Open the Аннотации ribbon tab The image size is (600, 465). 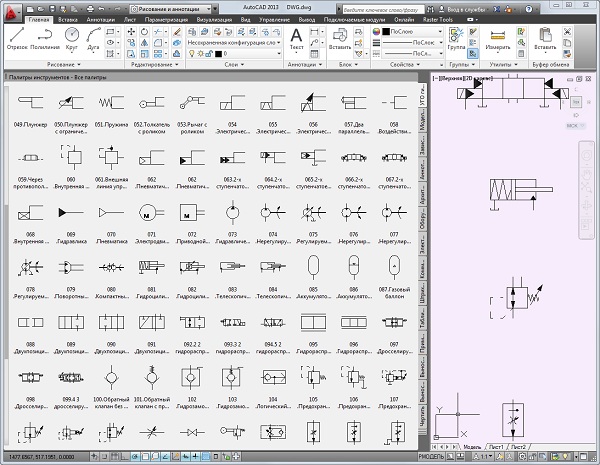[99, 19]
